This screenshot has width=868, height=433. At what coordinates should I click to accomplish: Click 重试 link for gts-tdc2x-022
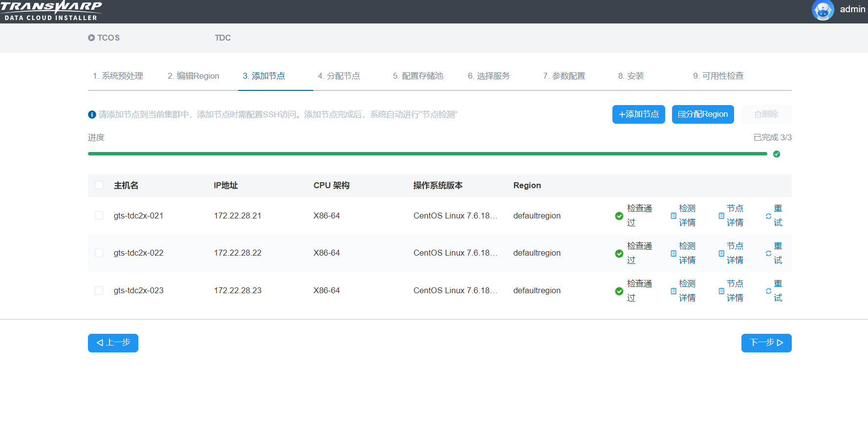click(778, 253)
